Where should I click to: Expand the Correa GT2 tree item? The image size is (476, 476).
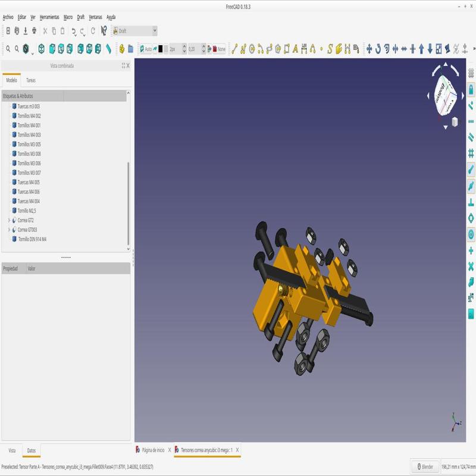9,220
